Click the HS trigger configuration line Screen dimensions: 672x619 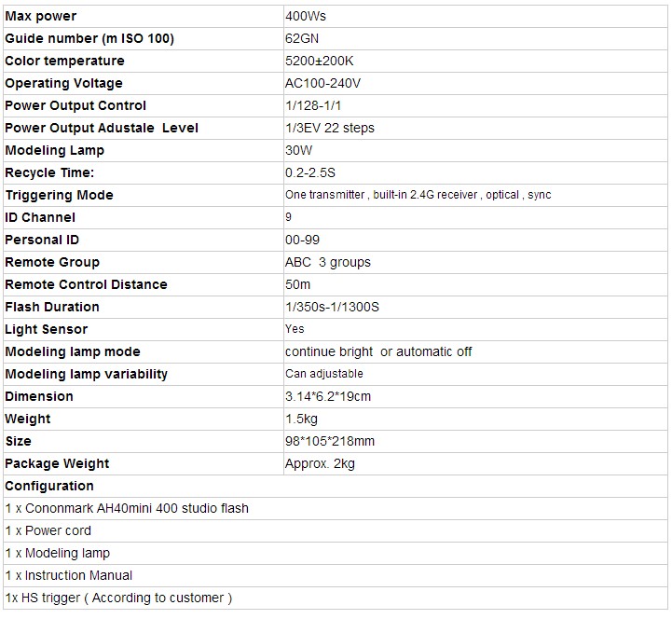(x=117, y=598)
